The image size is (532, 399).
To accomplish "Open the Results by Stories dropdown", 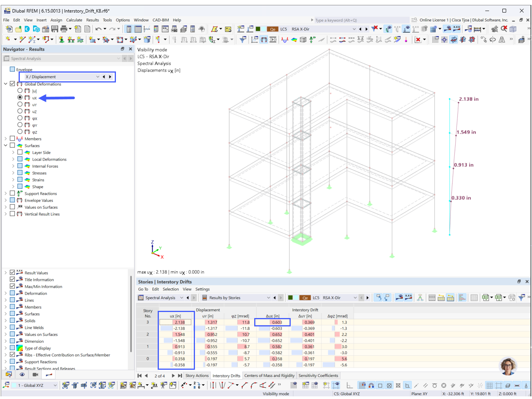I will (236, 298).
